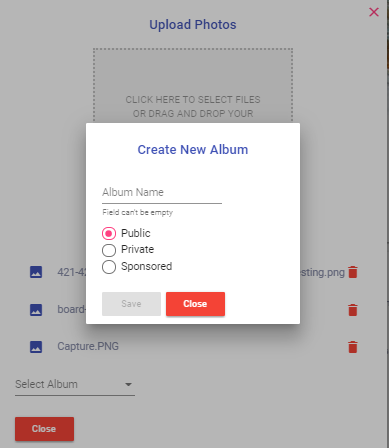The image size is (389, 448).
Task: Click the image icon beside Capture.PNG
Action: [36, 347]
